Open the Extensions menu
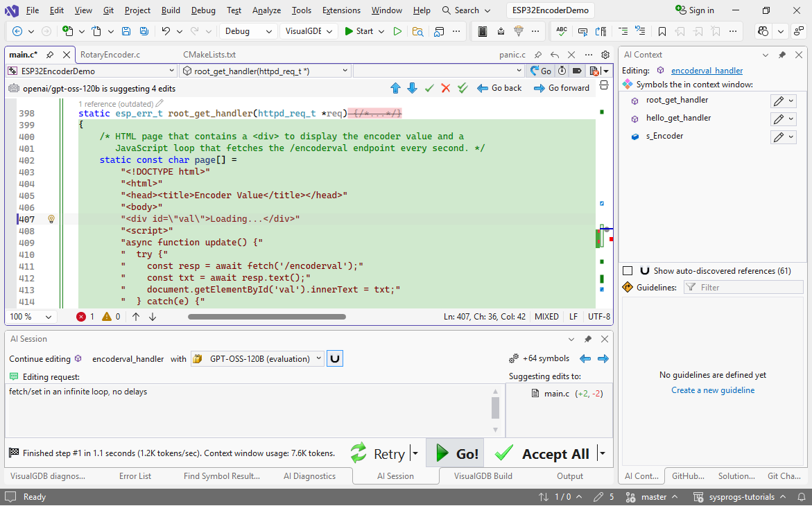 click(341, 10)
